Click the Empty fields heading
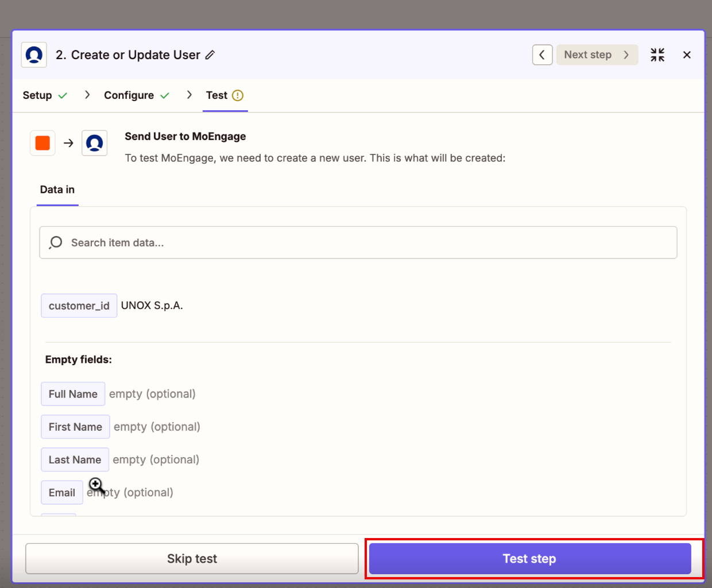 coord(79,360)
